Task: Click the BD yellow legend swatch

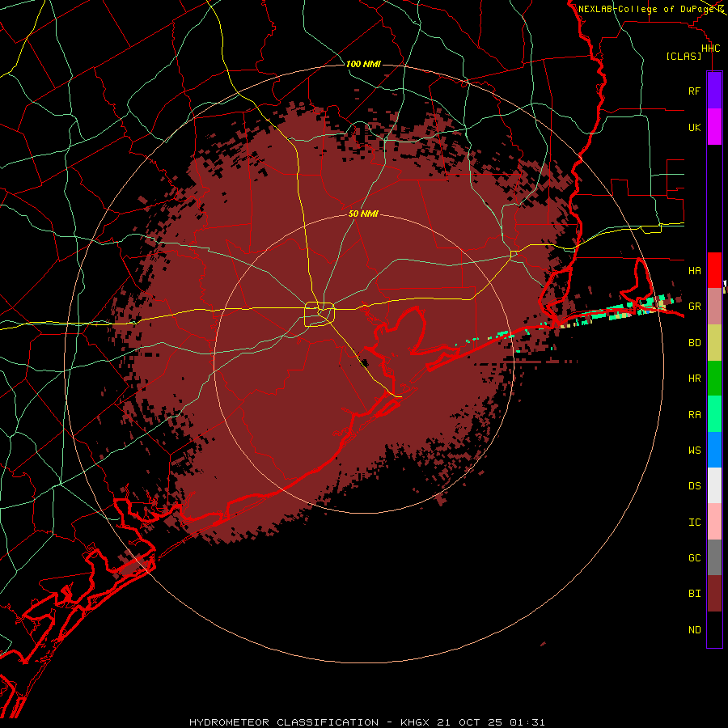Action: 714,342
